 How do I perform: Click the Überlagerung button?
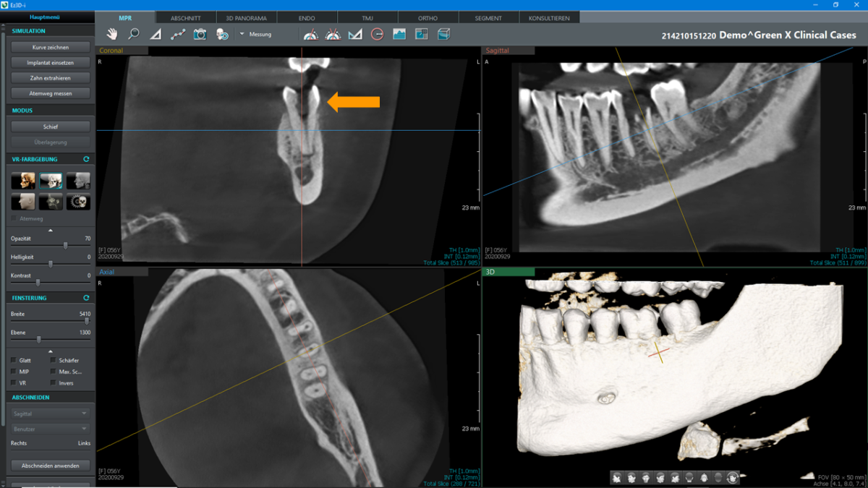pyautogui.click(x=51, y=142)
